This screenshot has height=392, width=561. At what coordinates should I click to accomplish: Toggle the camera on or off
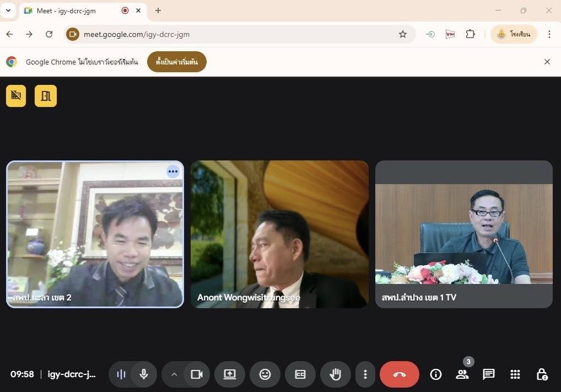pyautogui.click(x=197, y=374)
